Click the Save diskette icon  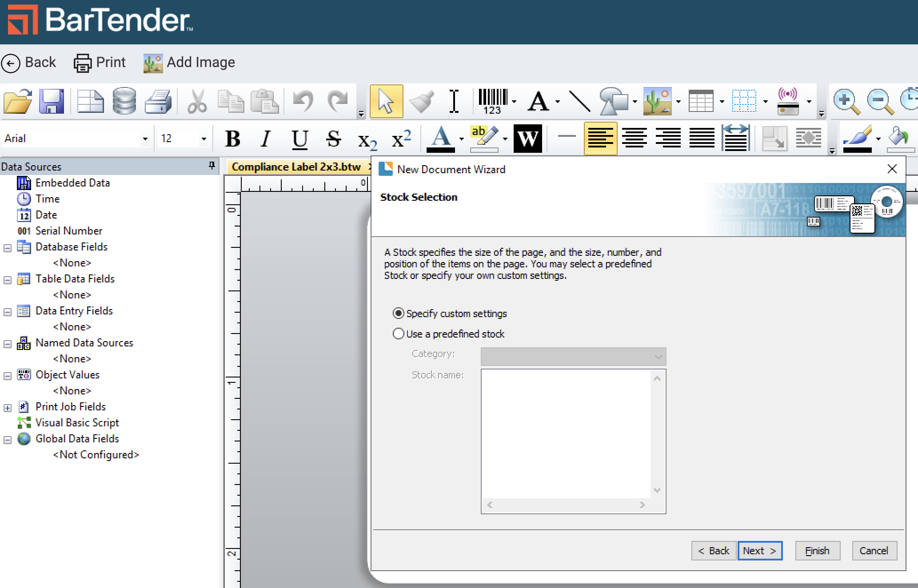pyautogui.click(x=52, y=101)
